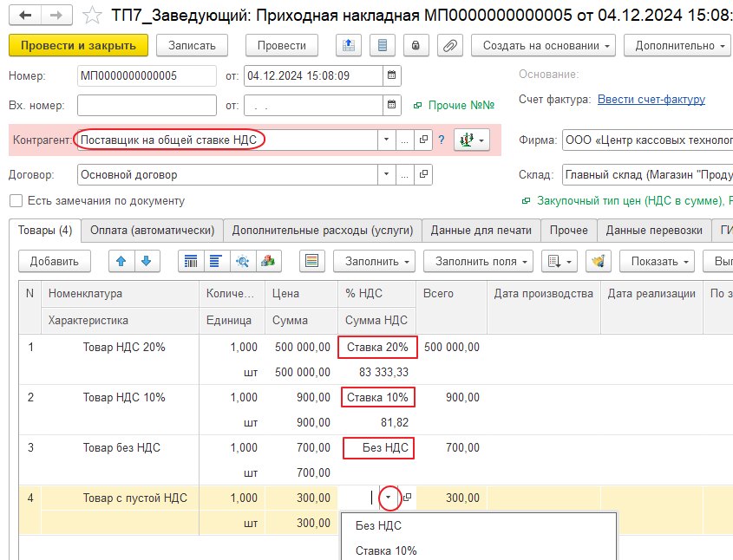
Task: Expand the Показать dropdown
Action: [657, 261]
